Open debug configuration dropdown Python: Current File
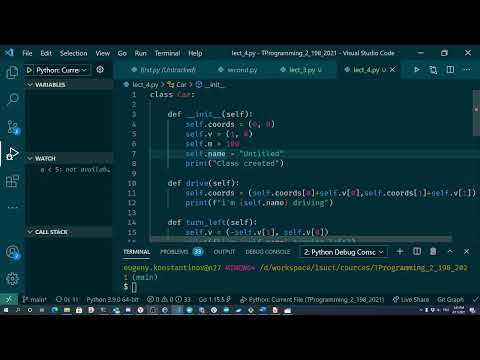Screen dimensions: 480x360 coord(61,70)
